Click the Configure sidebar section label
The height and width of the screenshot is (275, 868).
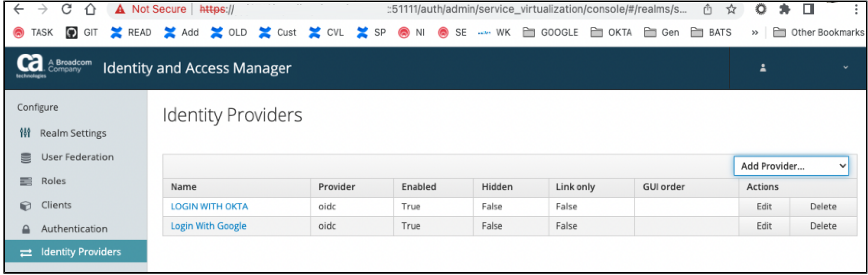(38, 108)
